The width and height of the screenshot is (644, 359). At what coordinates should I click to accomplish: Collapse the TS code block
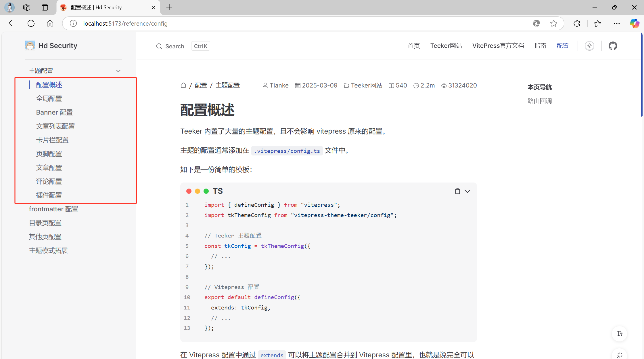(467, 191)
